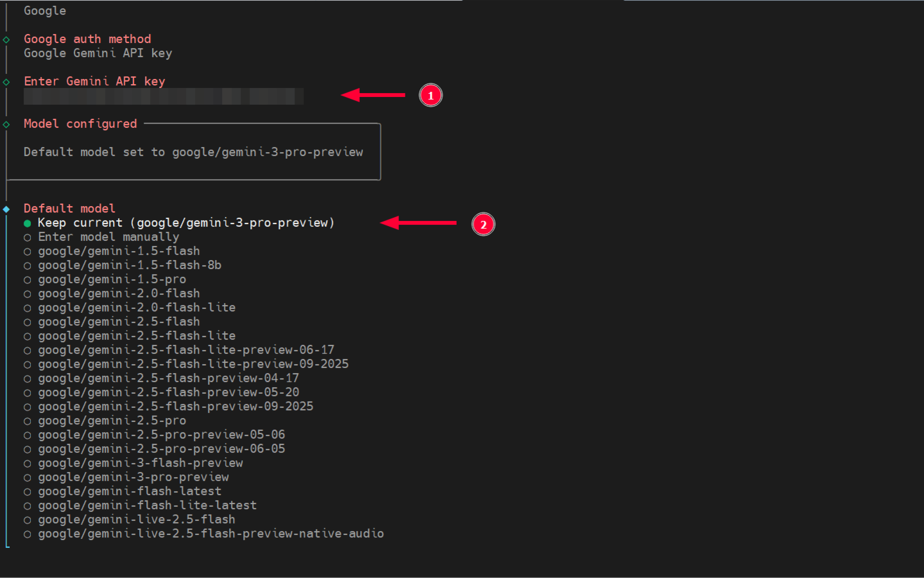This screenshot has width=924, height=578.
Task: Choose the gemini-live-2.5-flash-preview-native-audio option
Action: [x=210, y=533]
